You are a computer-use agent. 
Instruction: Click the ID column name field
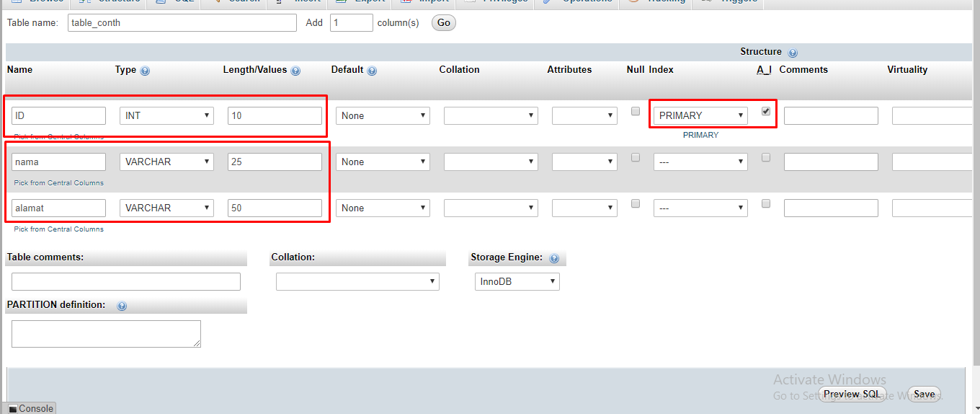tap(58, 115)
